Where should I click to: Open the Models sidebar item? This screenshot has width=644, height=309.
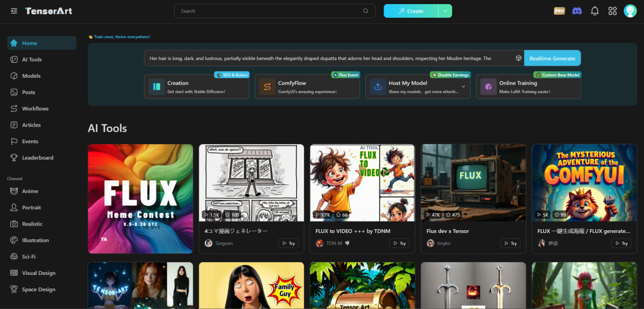pos(31,76)
